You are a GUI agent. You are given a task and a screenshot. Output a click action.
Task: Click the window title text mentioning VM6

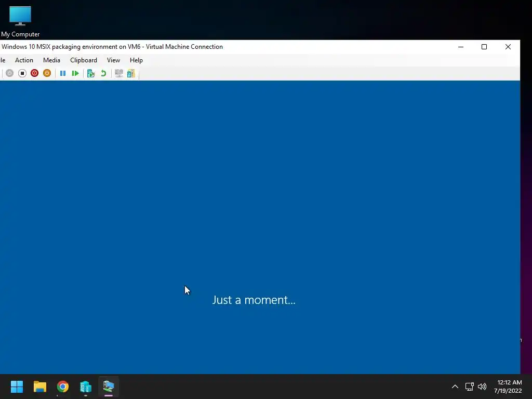point(112,47)
